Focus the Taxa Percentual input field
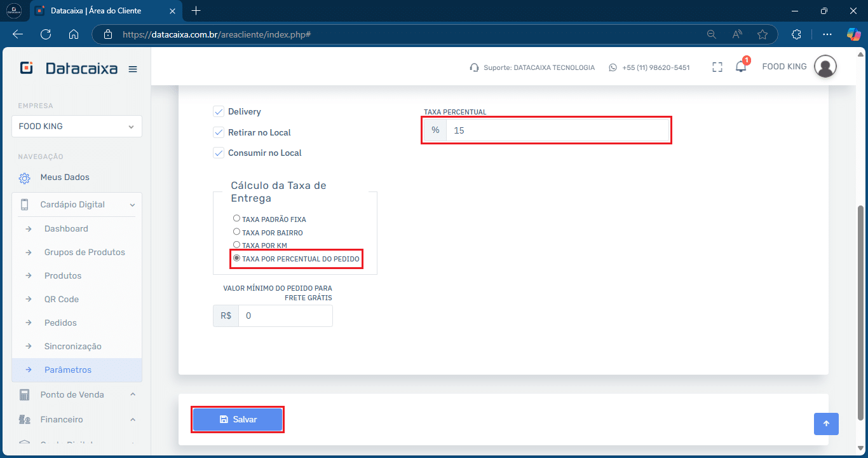The width and height of the screenshot is (868, 458). [x=557, y=130]
